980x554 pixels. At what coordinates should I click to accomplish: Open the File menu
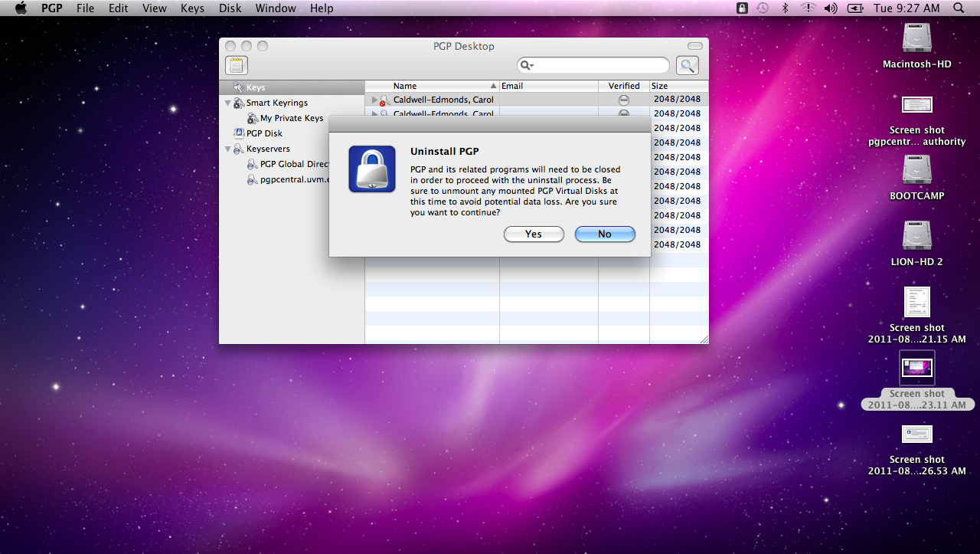coord(85,8)
